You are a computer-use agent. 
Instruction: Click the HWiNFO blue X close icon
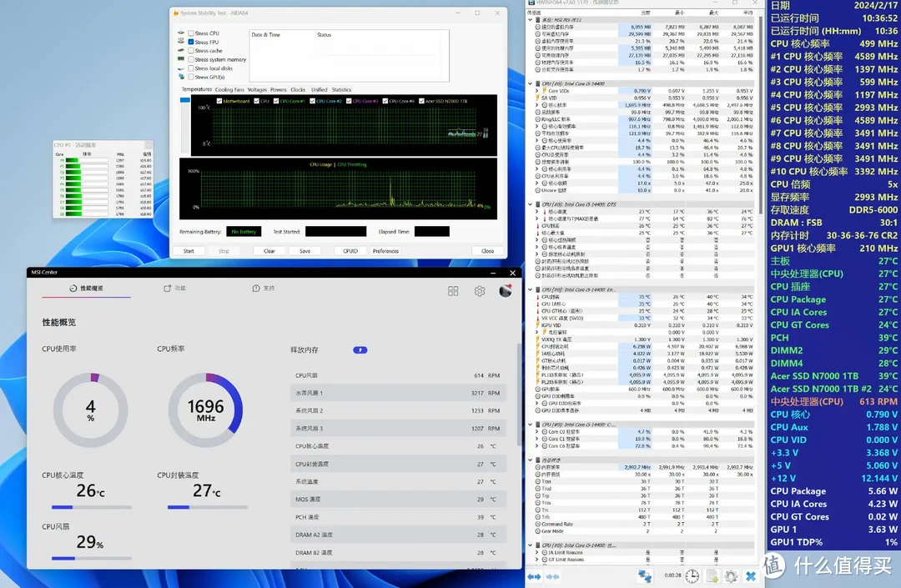pos(751,576)
